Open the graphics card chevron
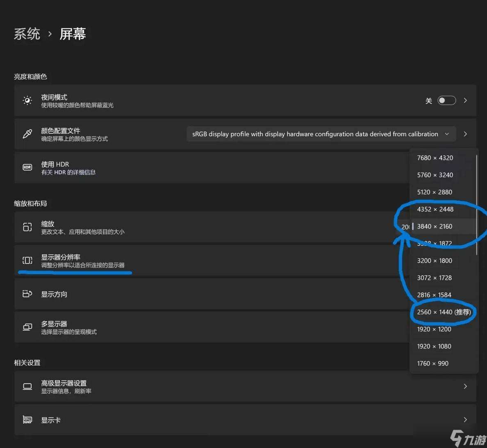Image resolution: width=487 pixels, height=448 pixels. 465,420
